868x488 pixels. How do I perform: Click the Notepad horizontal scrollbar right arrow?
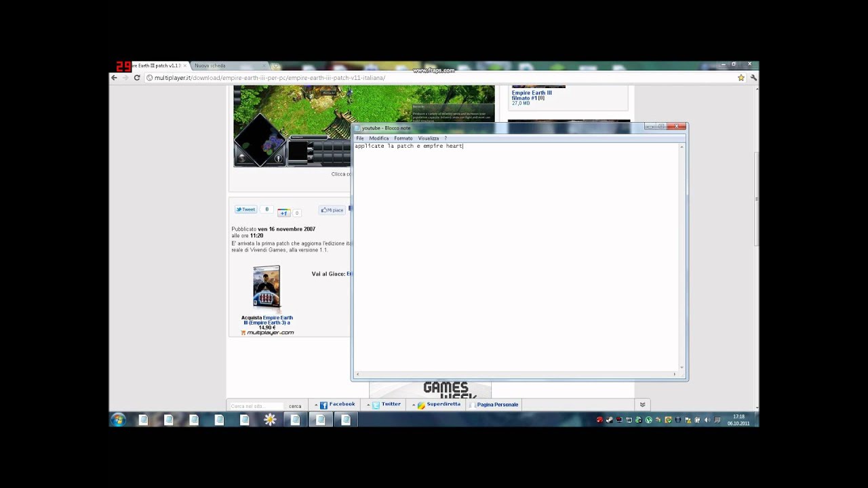(x=674, y=374)
